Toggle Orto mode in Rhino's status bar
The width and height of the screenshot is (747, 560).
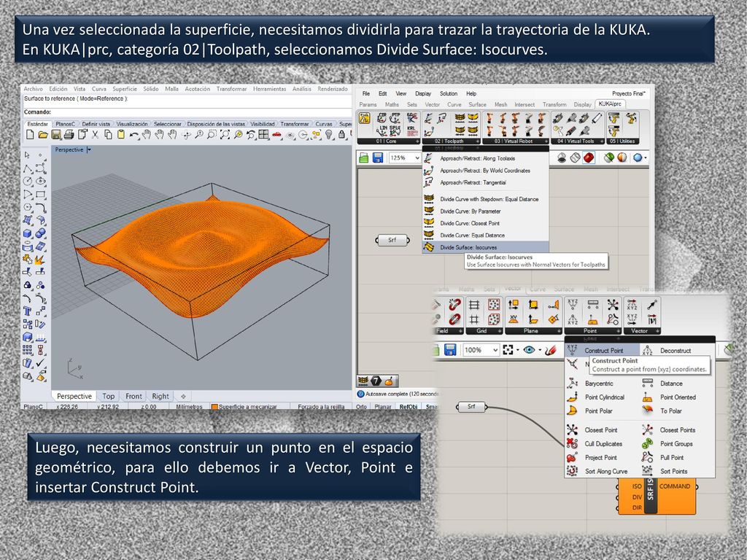(361, 407)
